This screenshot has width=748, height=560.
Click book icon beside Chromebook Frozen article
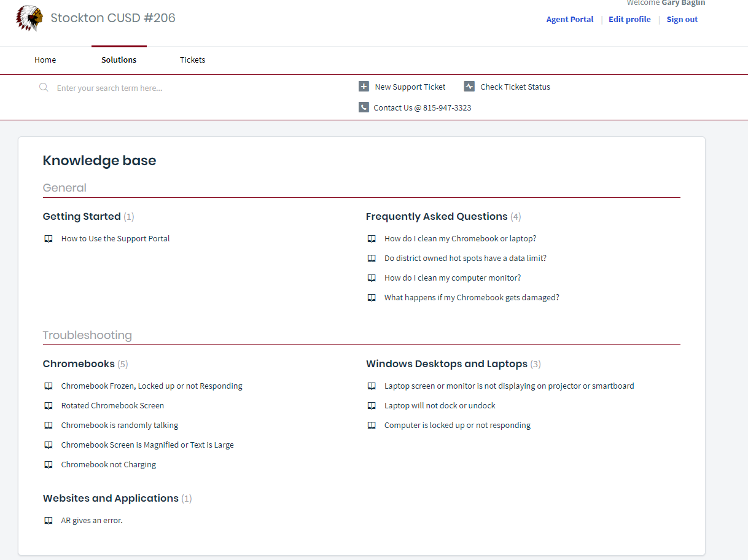point(49,386)
